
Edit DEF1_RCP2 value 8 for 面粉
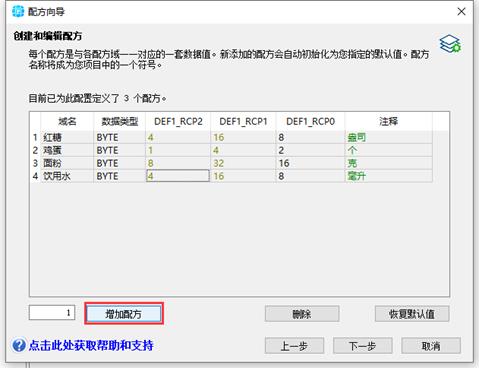178,163
